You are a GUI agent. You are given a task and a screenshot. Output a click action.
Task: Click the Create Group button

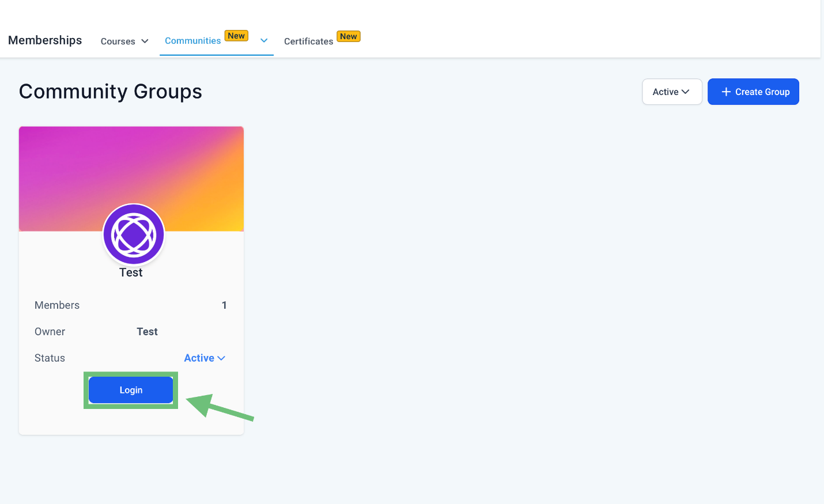click(753, 92)
